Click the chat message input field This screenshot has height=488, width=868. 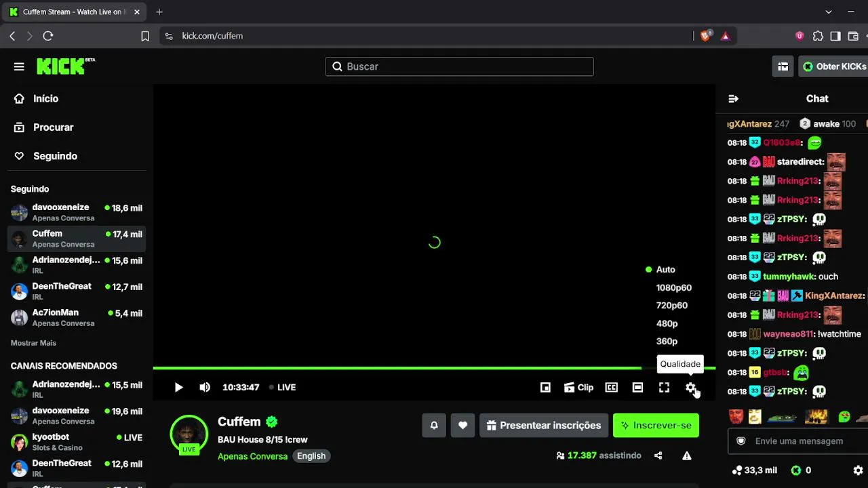pyautogui.click(x=799, y=441)
